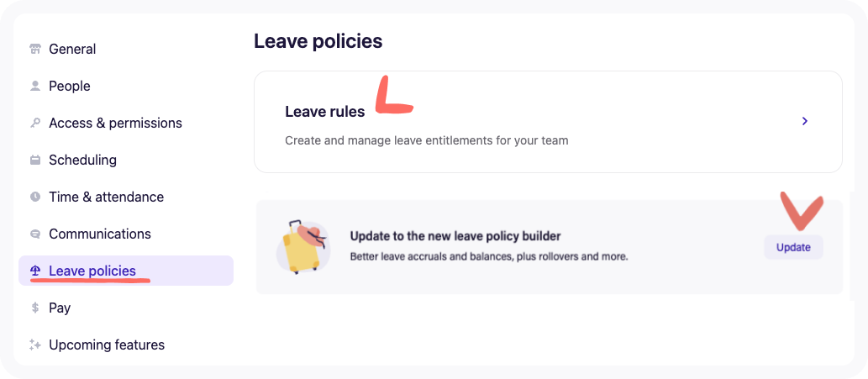Viewport: 868px width, 379px height.
Task: Click the Time & attendance clock icon
Action: coord(35,197)
